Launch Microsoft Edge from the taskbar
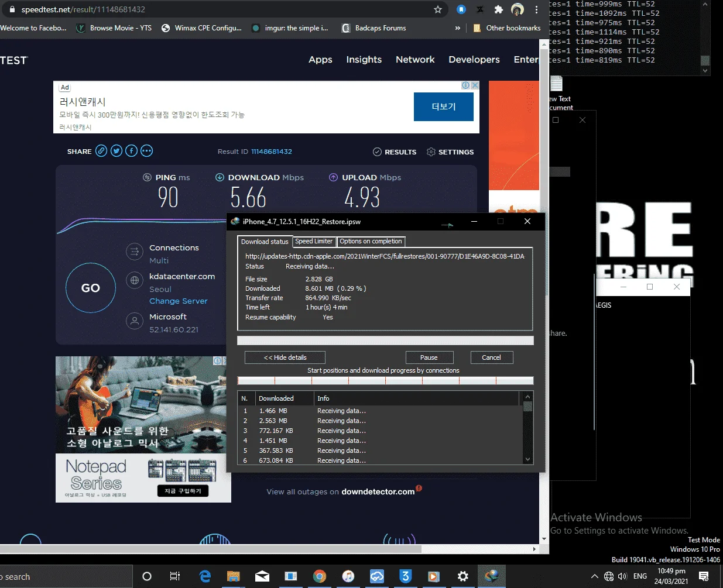723x588 pixels. tap(205, 576)
